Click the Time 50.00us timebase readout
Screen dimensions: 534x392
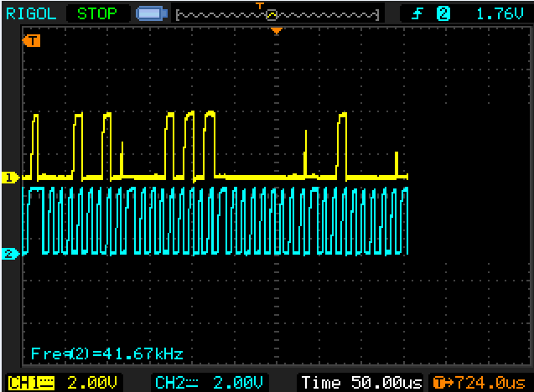(361, 383)
